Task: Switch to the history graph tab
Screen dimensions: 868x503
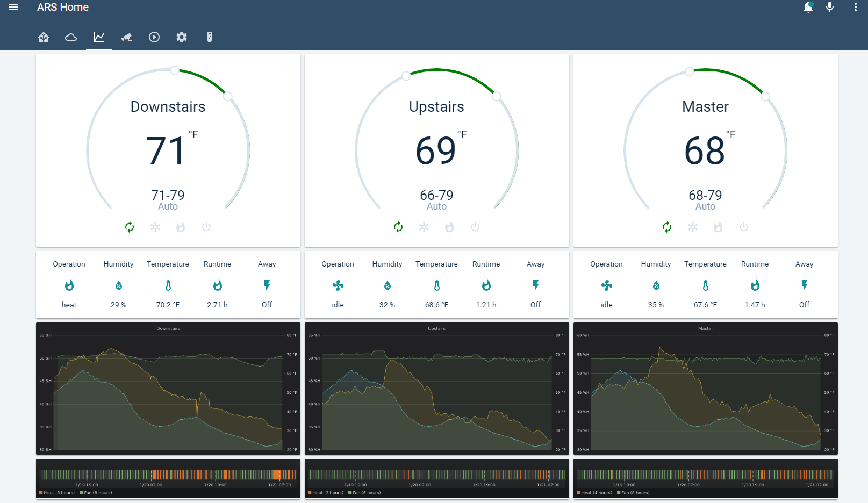Action: click(98, 37)
